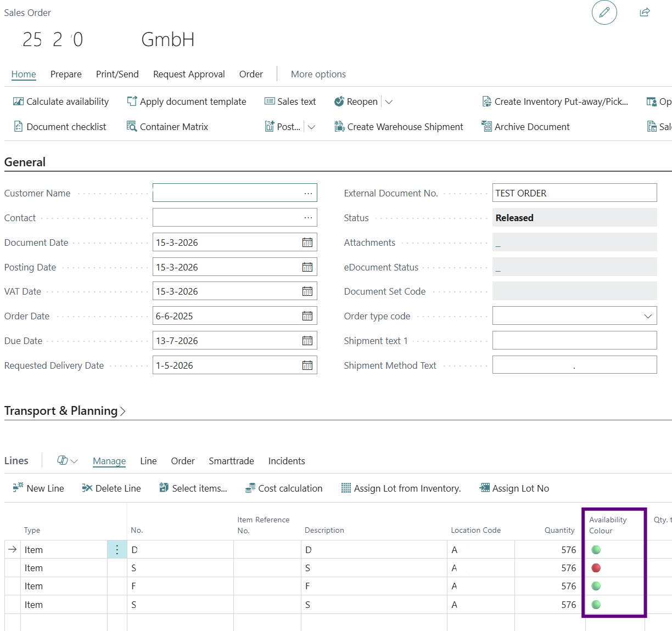Click the External Document No. field
Image resolution: width=672 pixels, height=631 pixels.
574,193
